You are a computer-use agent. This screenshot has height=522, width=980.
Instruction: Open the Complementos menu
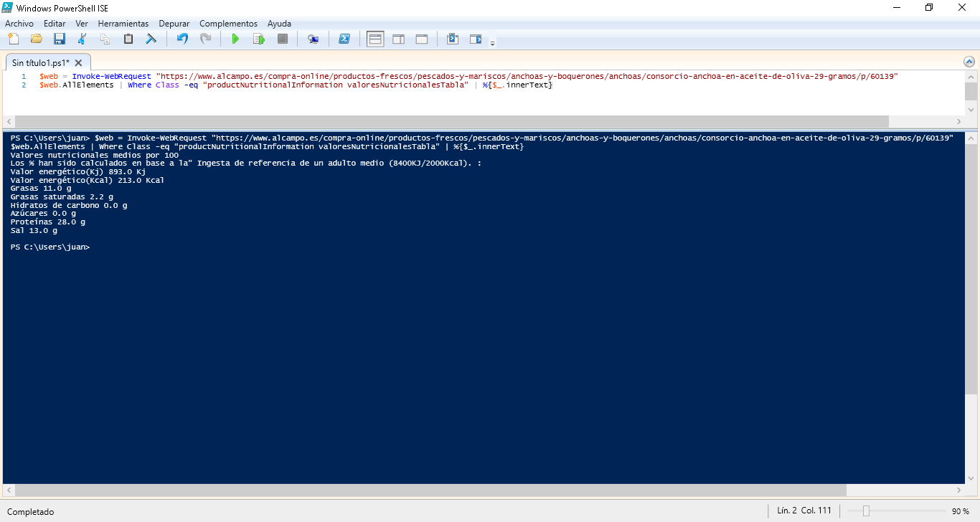click(228, 24)
